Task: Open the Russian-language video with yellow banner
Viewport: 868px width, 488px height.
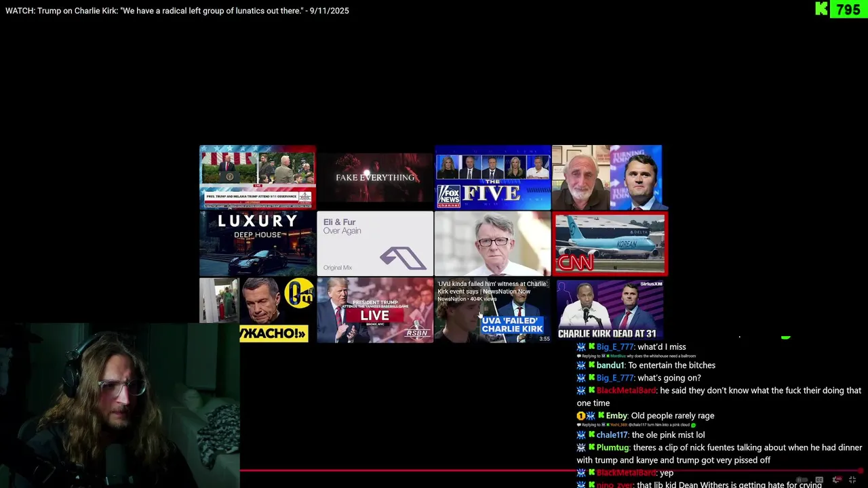Action: click(257, 310)
